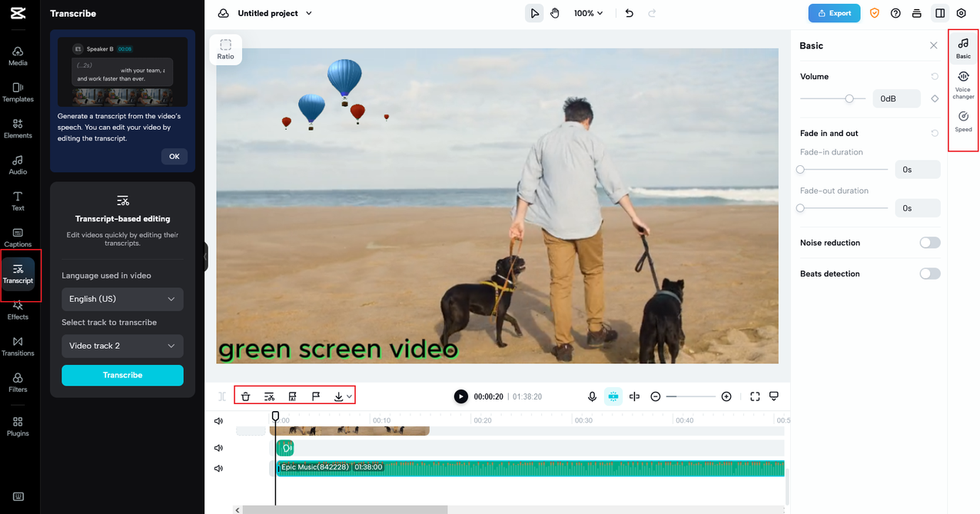Image resolution: width=980 pixels, height=514 pixels.
Task: Open the Media panel
Action: point(18,56)
